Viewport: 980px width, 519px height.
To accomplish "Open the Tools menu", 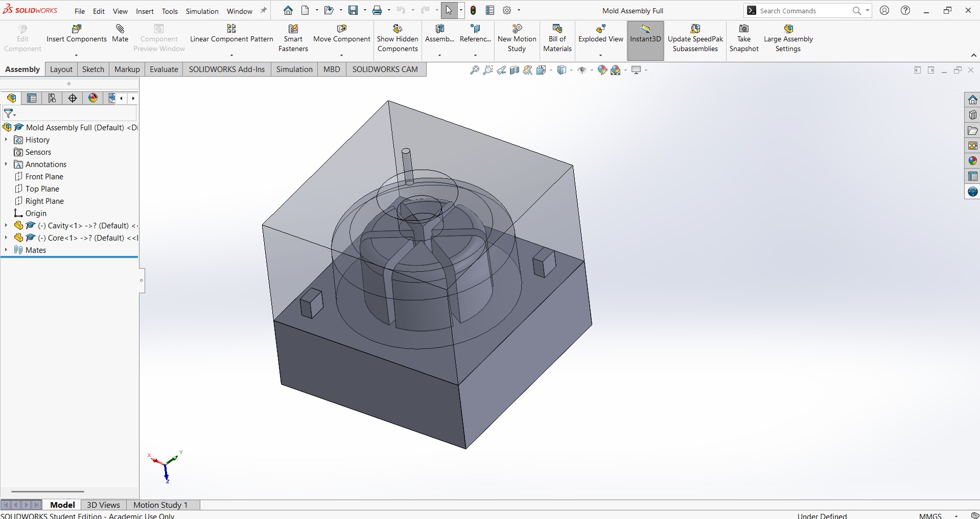I will tap(170, 11).
